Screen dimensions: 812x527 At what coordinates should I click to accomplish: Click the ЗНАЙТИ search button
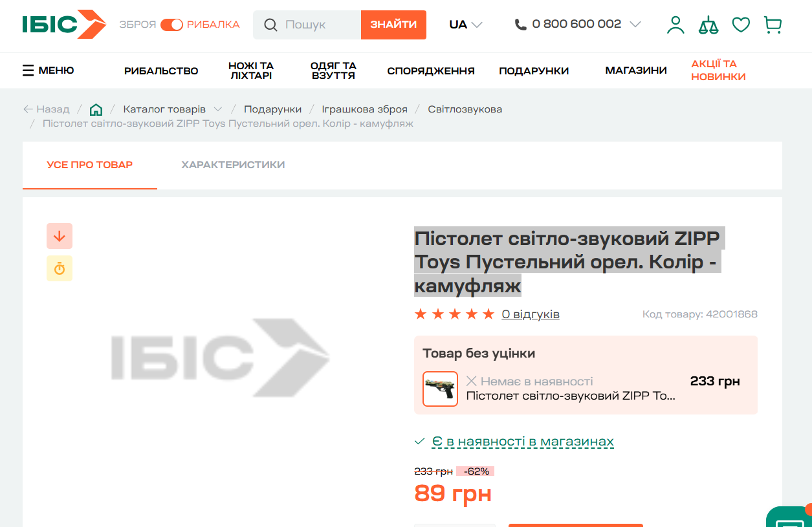[393, 25]
